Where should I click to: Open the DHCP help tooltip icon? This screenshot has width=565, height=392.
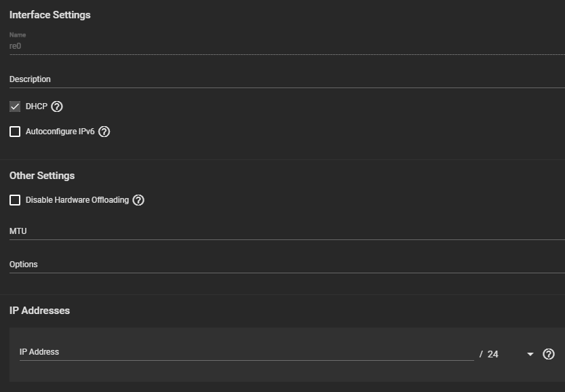click(57, 106)
